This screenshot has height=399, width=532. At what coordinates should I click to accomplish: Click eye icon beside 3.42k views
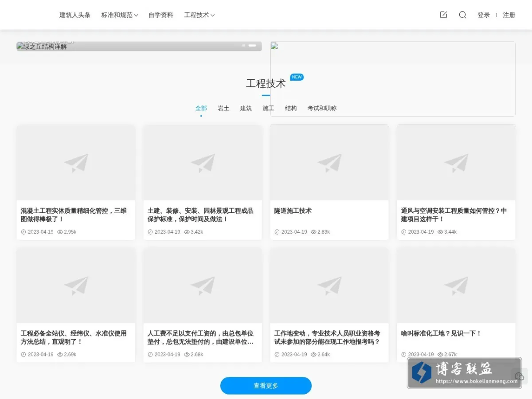(187, 232)
